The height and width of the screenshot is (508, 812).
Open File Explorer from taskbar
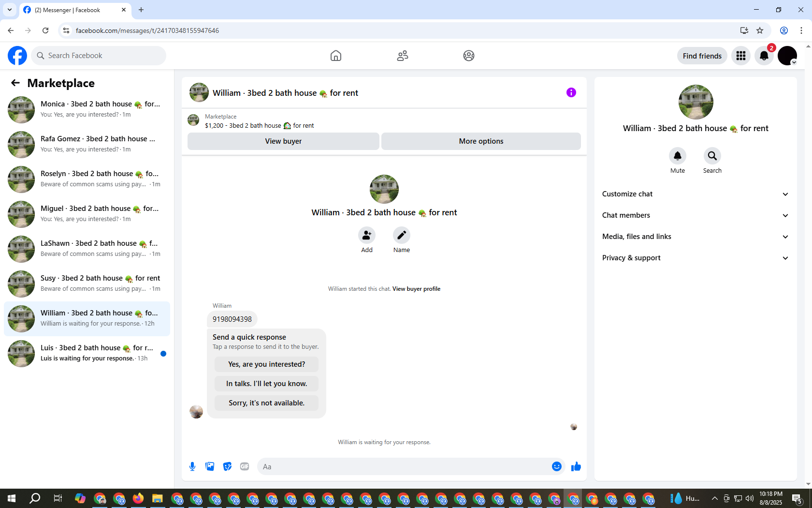tap(158, 498)
